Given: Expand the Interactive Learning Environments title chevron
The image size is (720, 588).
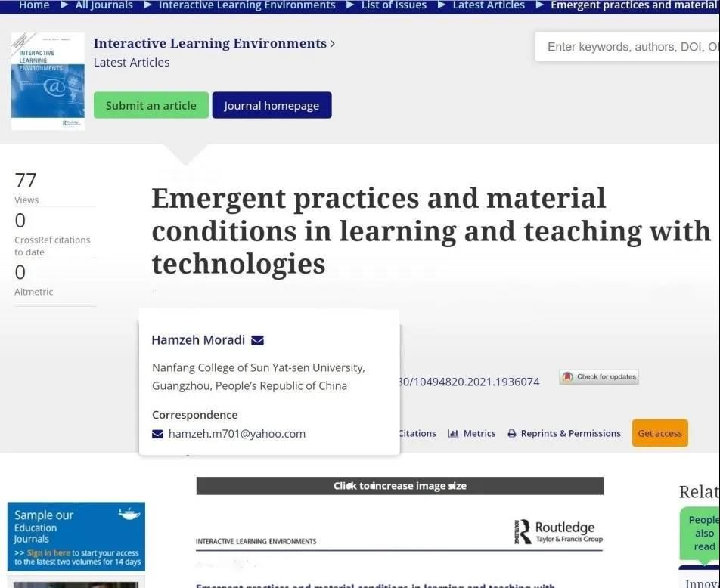Looking at the screenshot, I should (x=332, y=44).
